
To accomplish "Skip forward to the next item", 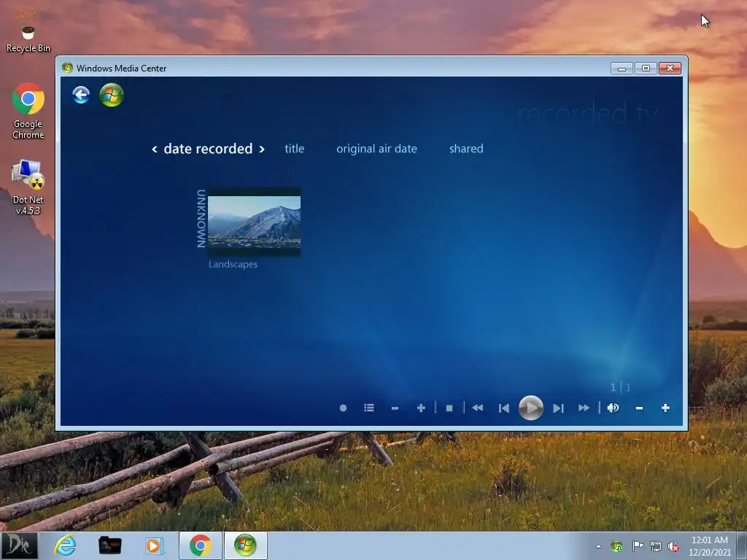I will point(558,408).
